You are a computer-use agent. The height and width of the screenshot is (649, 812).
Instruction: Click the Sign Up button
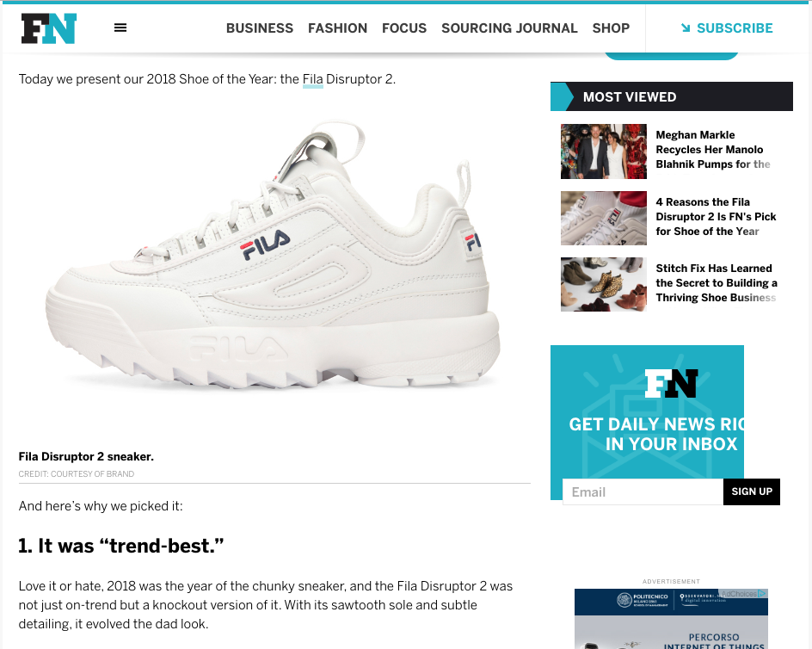[752, 492]
